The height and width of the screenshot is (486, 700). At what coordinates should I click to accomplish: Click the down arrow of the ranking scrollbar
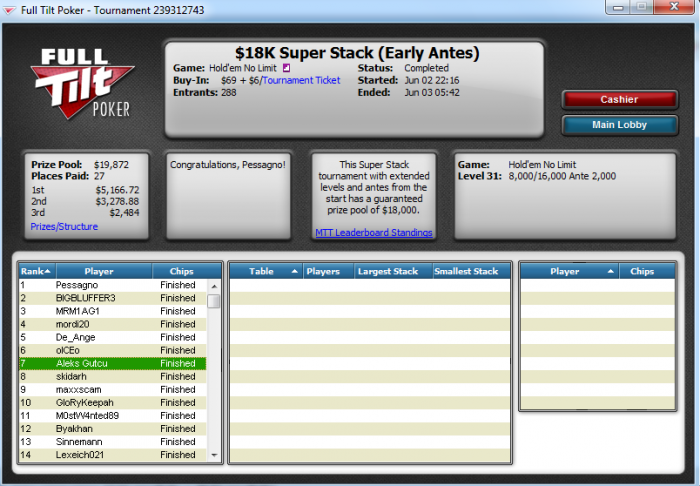point(214,455)
